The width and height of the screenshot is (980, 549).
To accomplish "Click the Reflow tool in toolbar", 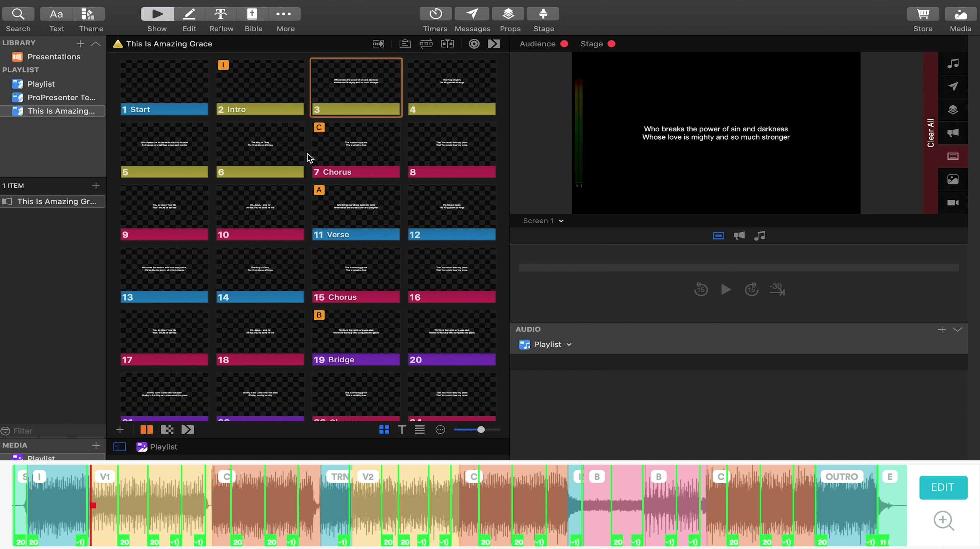I will click(x=221, y=19).
